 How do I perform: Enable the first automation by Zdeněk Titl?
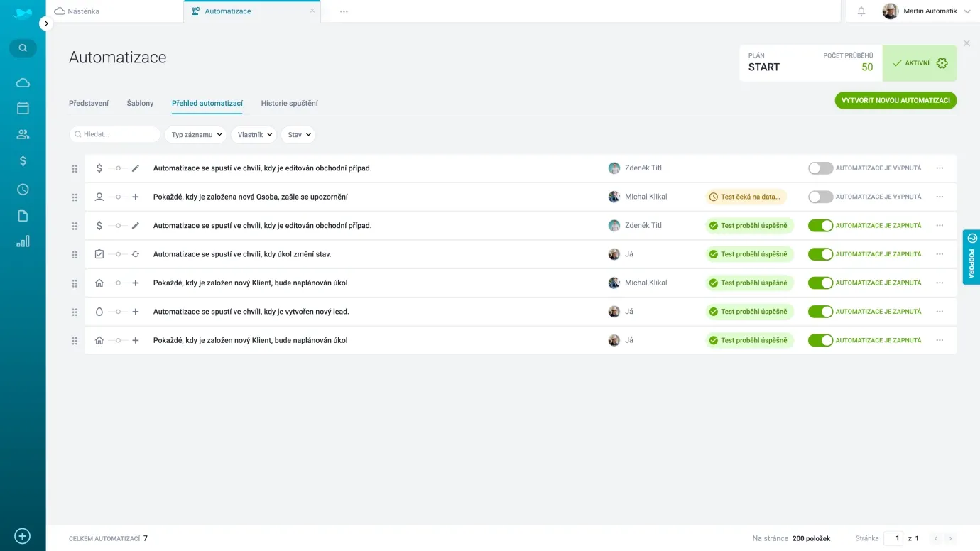point(820,168)
